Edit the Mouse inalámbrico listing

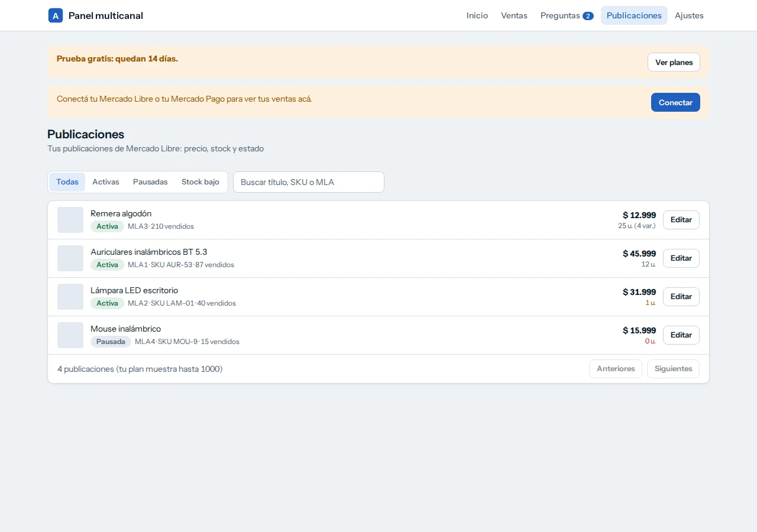(x=681, y=335)
